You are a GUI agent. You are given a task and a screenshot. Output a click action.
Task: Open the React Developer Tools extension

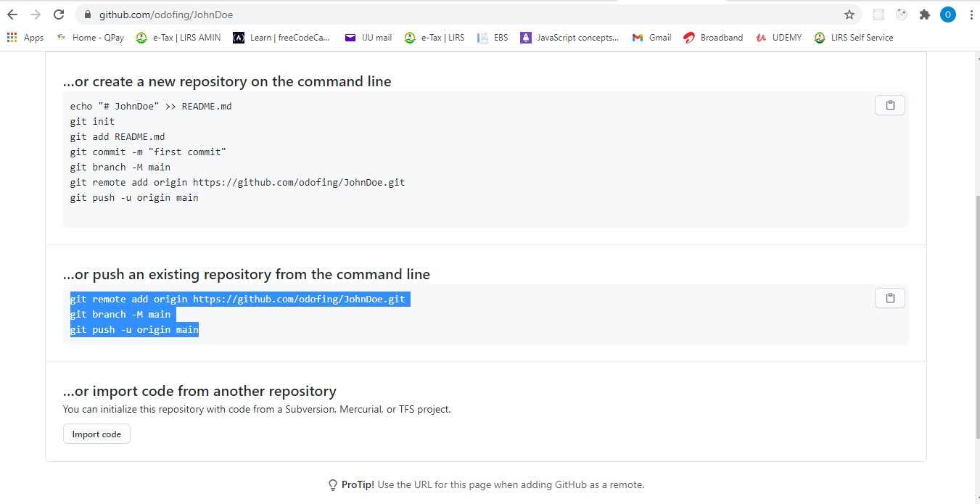coord(878,15)
